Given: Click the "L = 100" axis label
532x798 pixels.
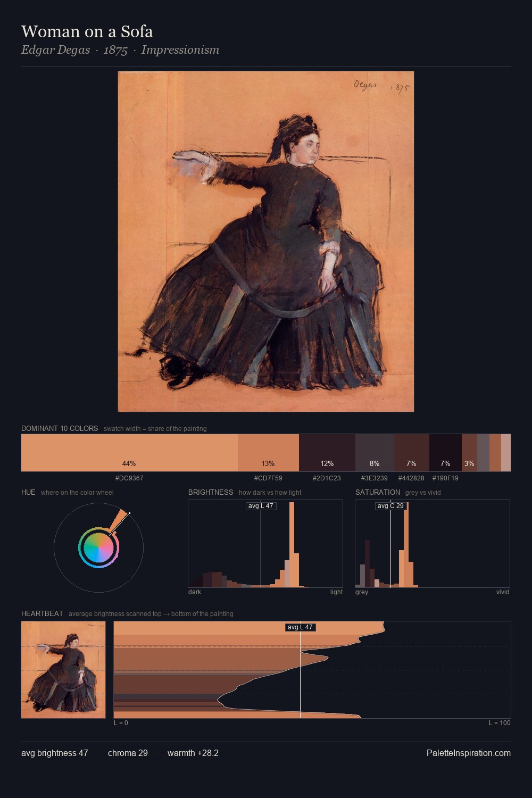Looking at the screenshot, I should pos(500,723).
